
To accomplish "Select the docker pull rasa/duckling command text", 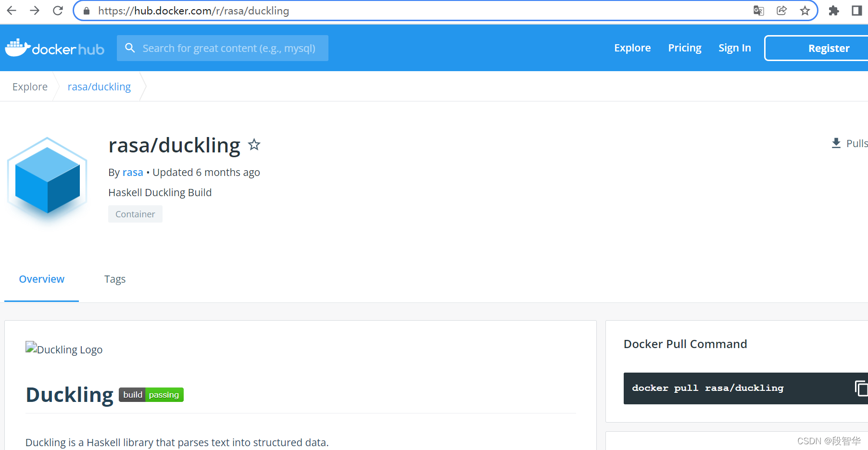I will tap(708, 388).
